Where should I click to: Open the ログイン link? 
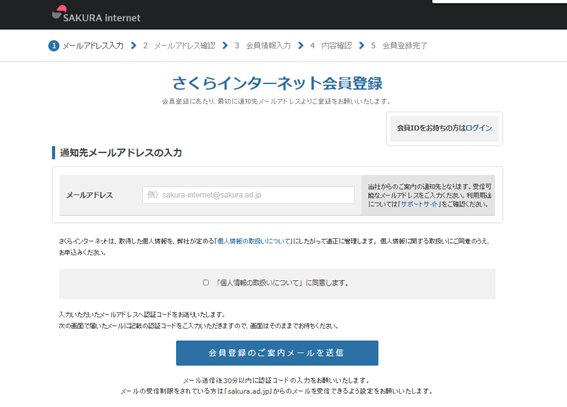pyautogui.click(x=479, y=128)
